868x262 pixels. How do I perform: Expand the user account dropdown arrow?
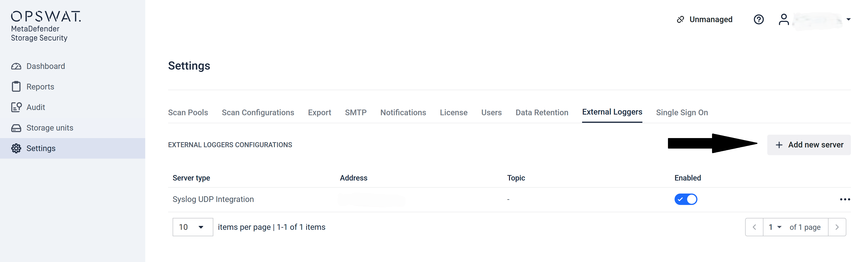pyautogui.click(x=848, y=20)
